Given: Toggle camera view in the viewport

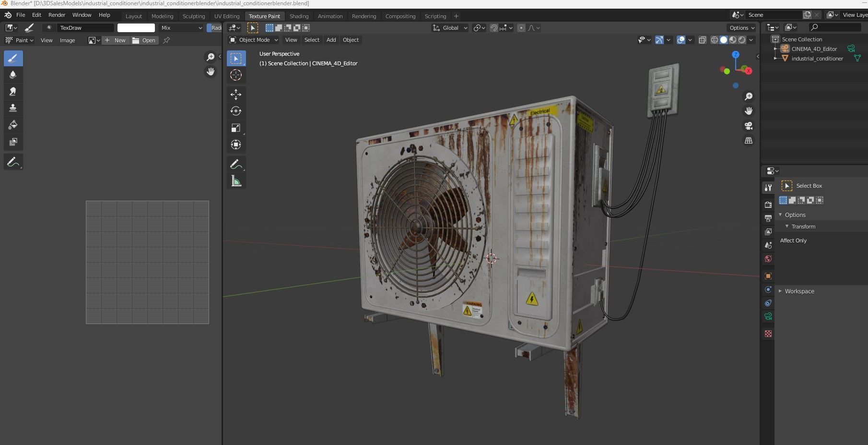Looking at the screenshot, I should [749, 126].
